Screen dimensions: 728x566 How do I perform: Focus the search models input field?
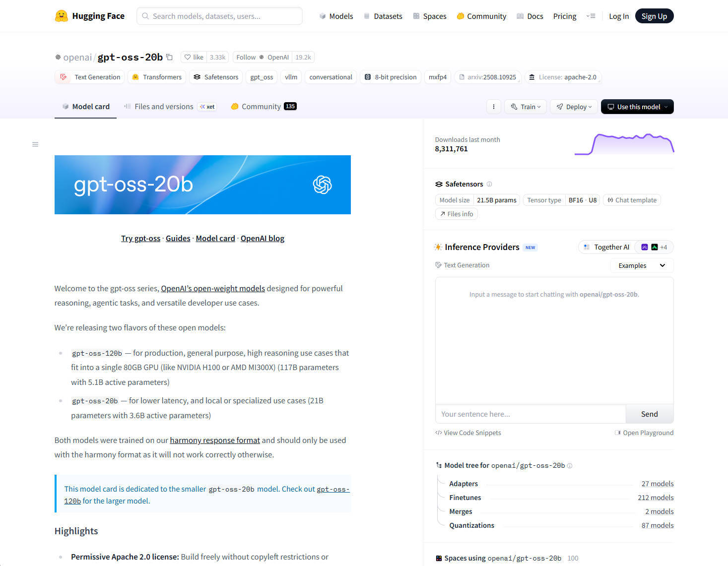coord(219,16)
